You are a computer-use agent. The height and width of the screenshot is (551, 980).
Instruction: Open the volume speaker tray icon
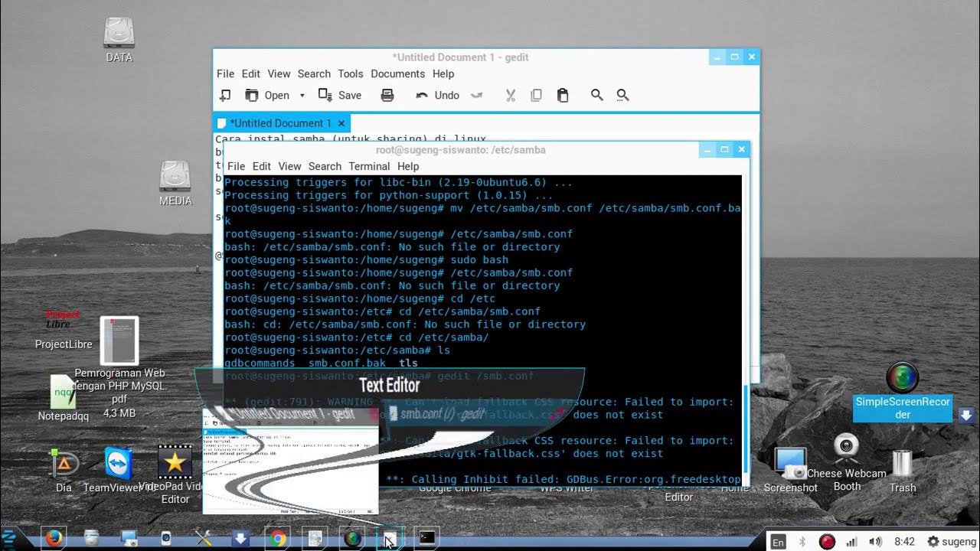(x=876, y=542)
